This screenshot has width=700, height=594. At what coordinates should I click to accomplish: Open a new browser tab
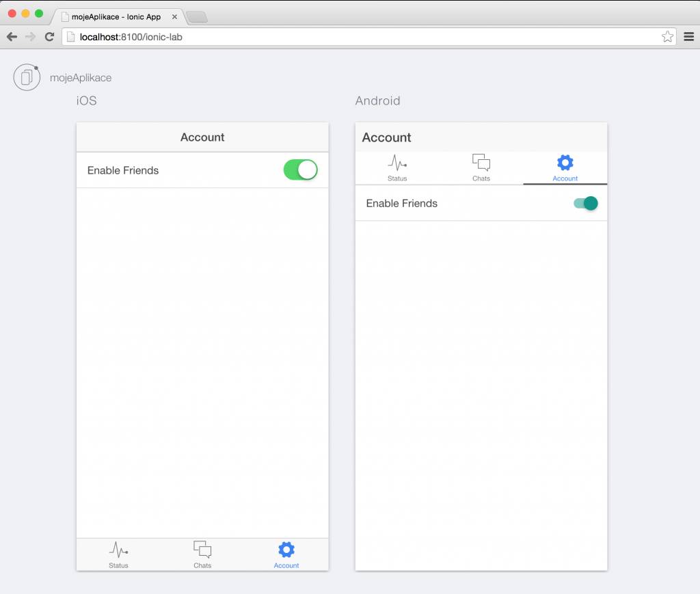(x=197, y=17)
